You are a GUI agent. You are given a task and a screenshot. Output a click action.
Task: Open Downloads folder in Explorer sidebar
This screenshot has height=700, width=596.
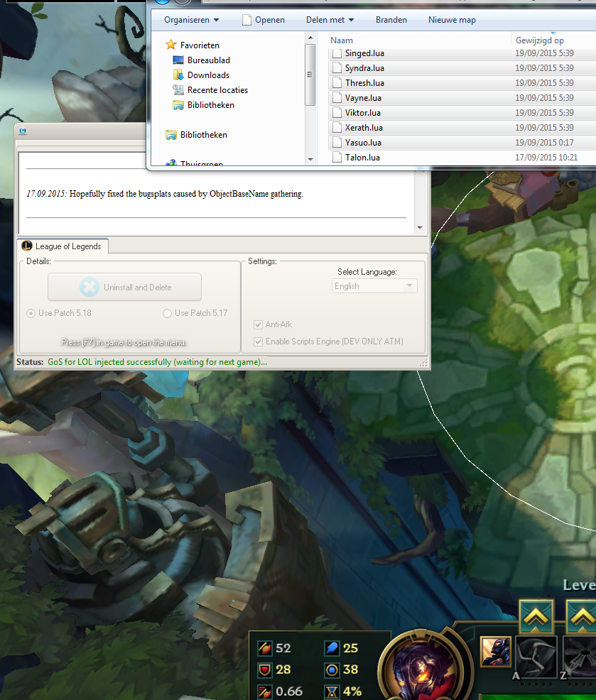208,75
